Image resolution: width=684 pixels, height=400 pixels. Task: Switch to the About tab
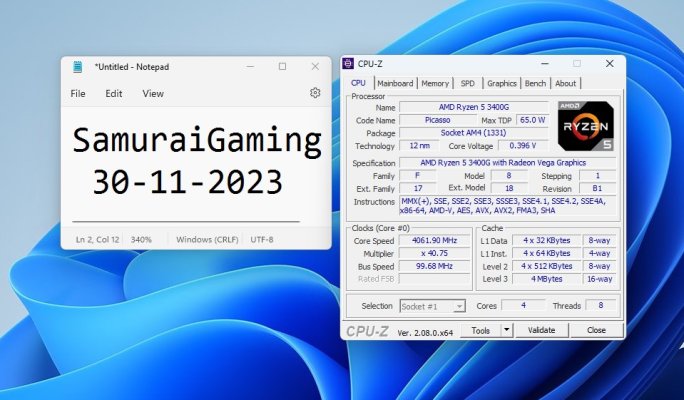(565, 83)
